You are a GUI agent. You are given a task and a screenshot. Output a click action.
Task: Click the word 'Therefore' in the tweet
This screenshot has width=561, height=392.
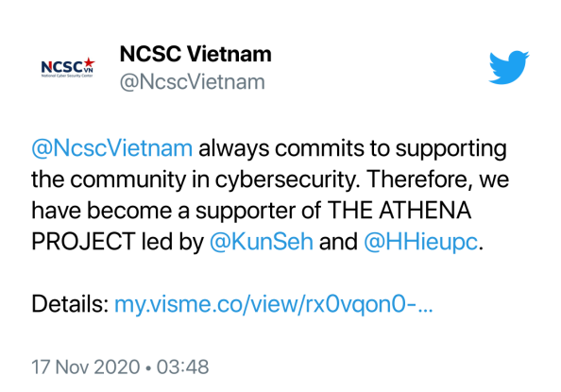[x=416, y=179]
